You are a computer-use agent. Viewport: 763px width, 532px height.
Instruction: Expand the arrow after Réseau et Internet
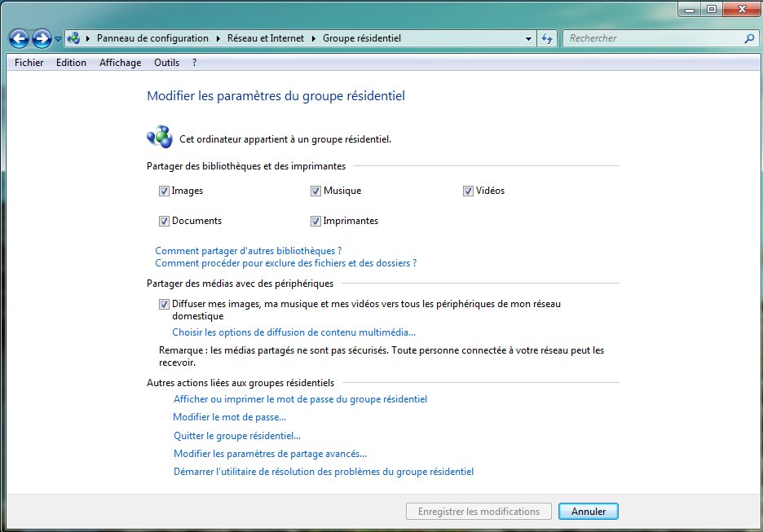click(313, 38)
